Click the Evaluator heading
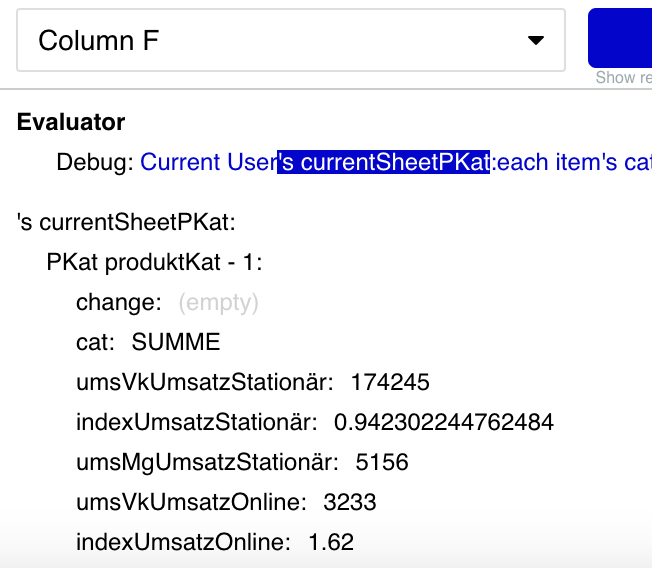The image size is (652, 568). pos(71,122)
